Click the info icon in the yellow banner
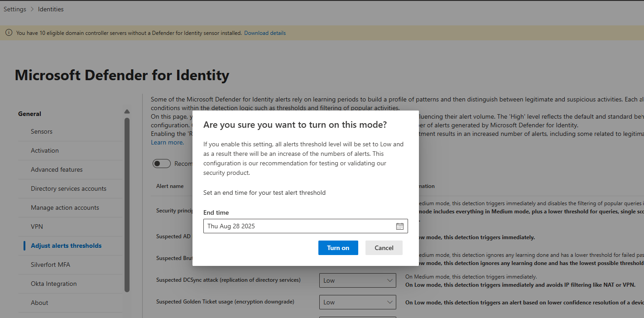The height and width of the screenshot is (318, 644). [x=9, y=33]
